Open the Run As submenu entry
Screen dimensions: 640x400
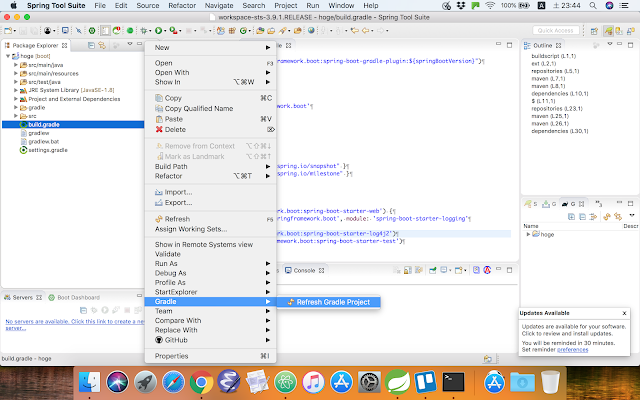210,264
